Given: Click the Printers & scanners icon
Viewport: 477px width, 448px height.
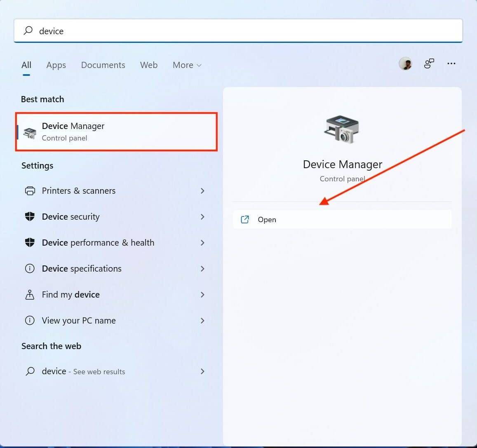Looking at the screenshot, I should coord(30,190).
